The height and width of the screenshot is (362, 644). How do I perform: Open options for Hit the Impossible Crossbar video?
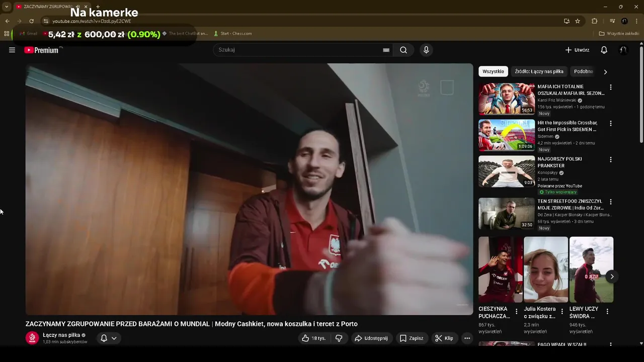[x=611, y=123]
